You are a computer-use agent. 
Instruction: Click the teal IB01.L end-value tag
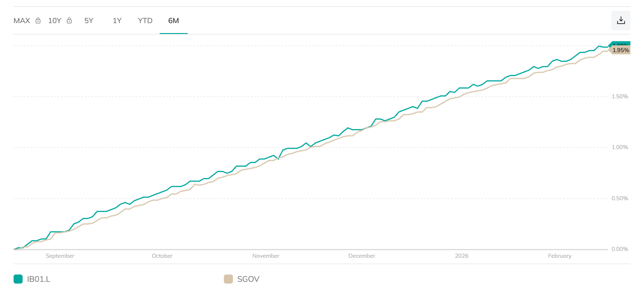coord(620,44)
